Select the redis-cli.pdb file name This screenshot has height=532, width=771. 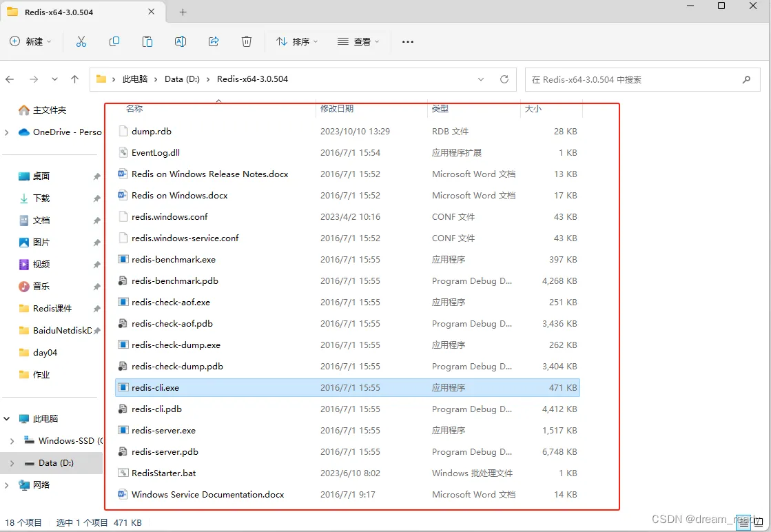point(156,409)
